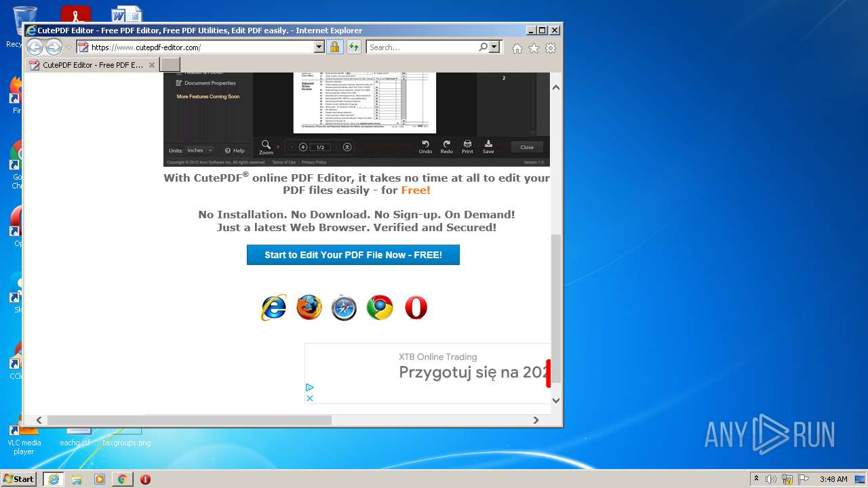Image resolution: width=868 pixels, height=488 pixels.
Task: Click the 3:48 AM system clock
Action: 833,479
